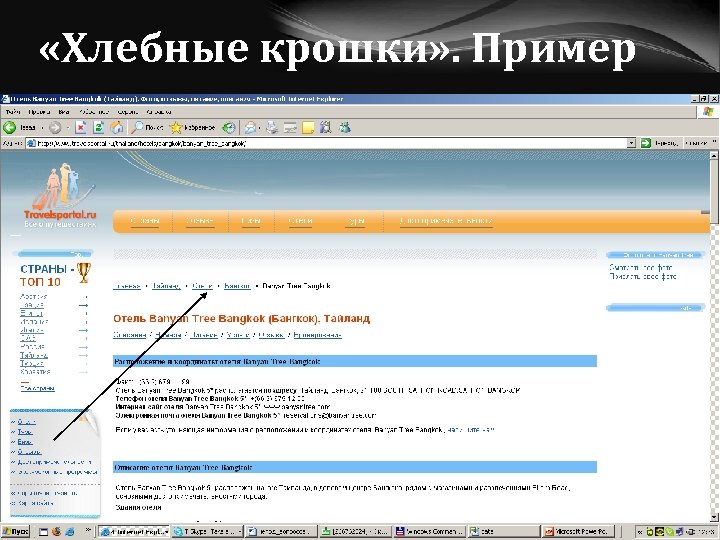Open the View menu

pos(64,112)
